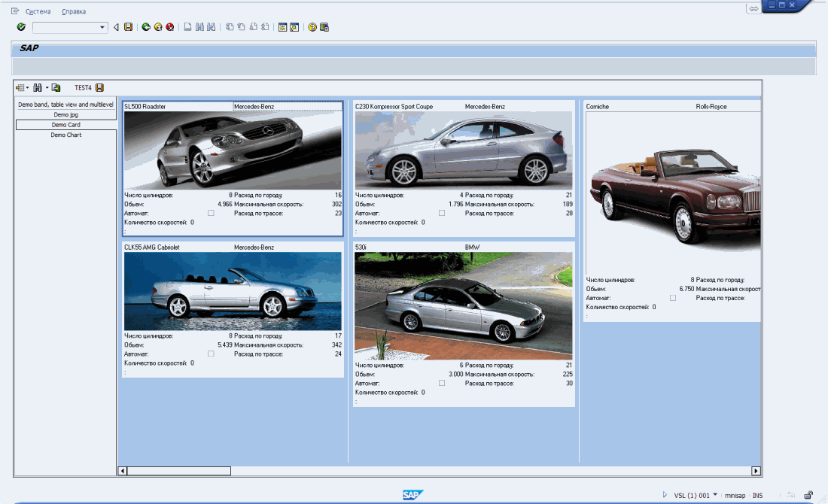Toggle Автомат checkbox on SL500 Roadster card
Screen dimensions: 828x504
coord(211,213)
